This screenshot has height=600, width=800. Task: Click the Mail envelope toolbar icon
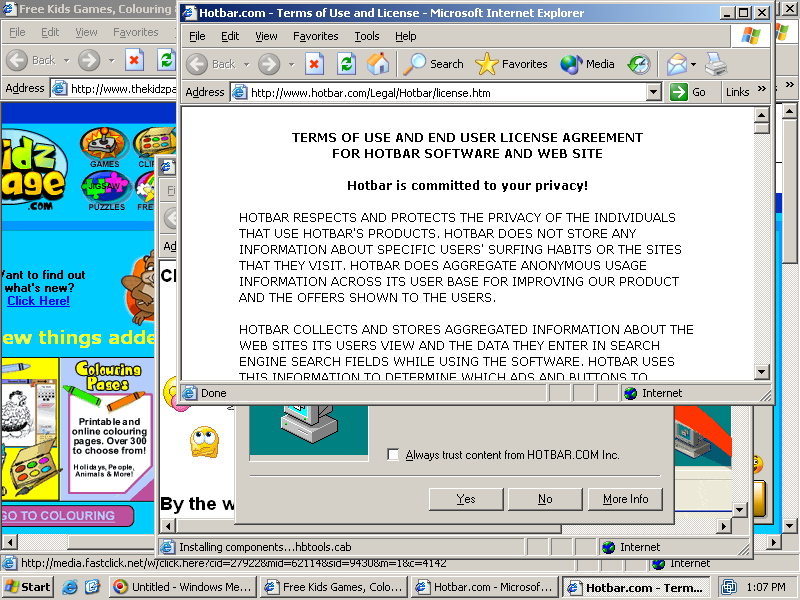click(x=676, y=64)
